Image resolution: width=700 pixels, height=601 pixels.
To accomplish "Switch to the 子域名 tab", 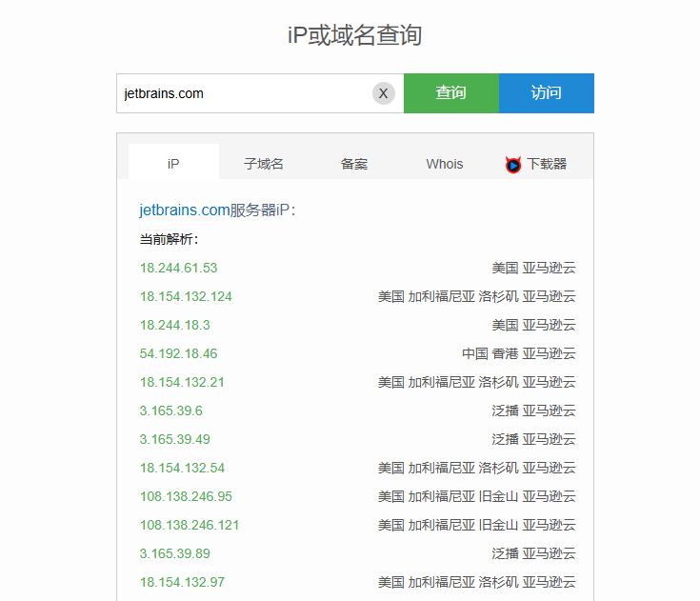I will pyautogui.click(x=264, y=164).
